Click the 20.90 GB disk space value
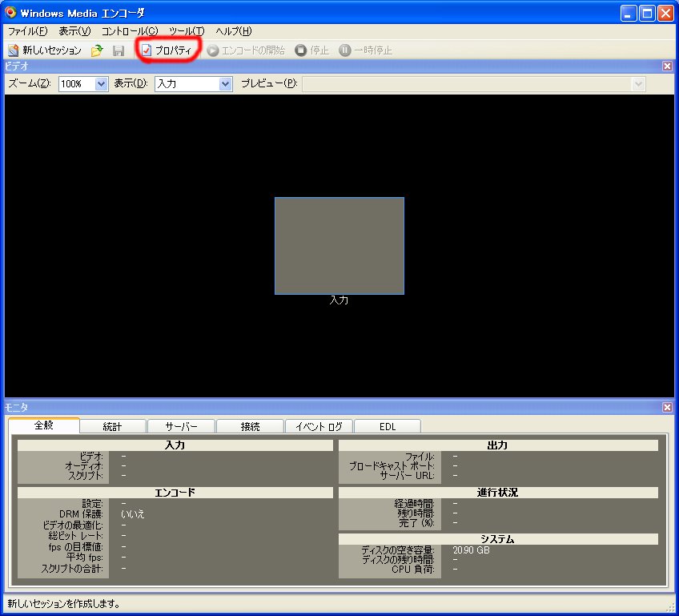 pyautogui.click(x=471, y=550)
